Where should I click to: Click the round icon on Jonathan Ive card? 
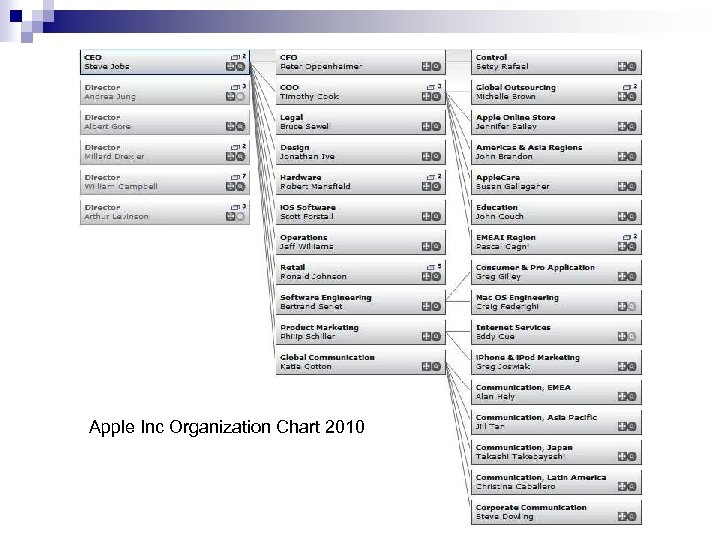437,157
